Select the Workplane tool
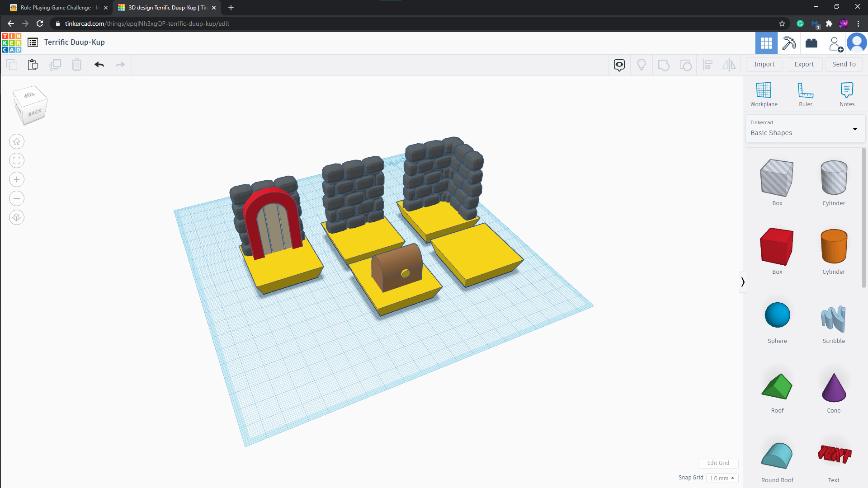The width and height of the screenshot is (868, 488). 764,94
